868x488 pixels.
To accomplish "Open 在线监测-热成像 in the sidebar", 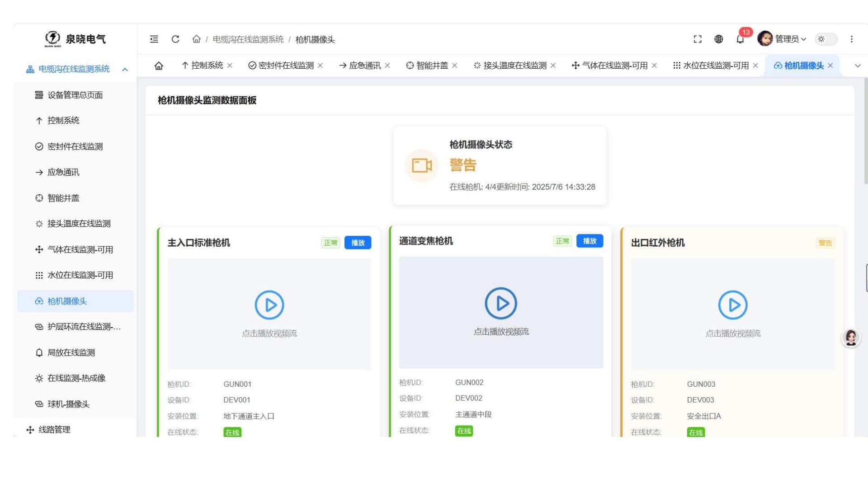I will pos(75,379).
